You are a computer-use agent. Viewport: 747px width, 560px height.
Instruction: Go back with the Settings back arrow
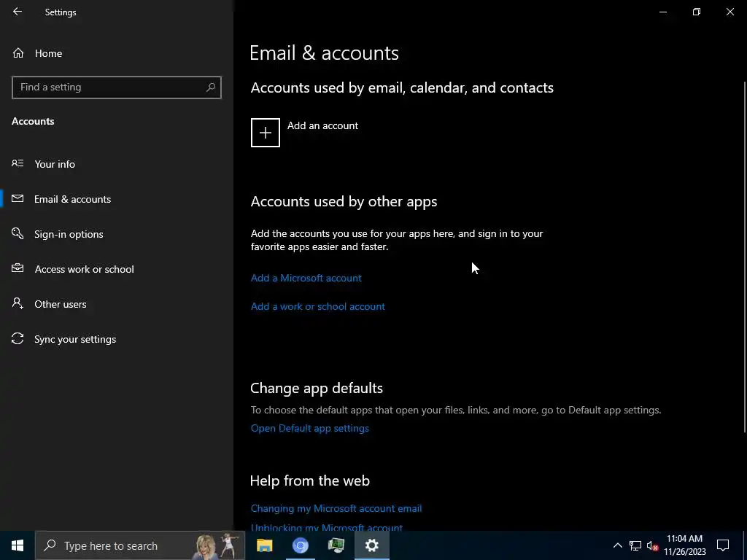pyautogui.click(x=18, y=12)
